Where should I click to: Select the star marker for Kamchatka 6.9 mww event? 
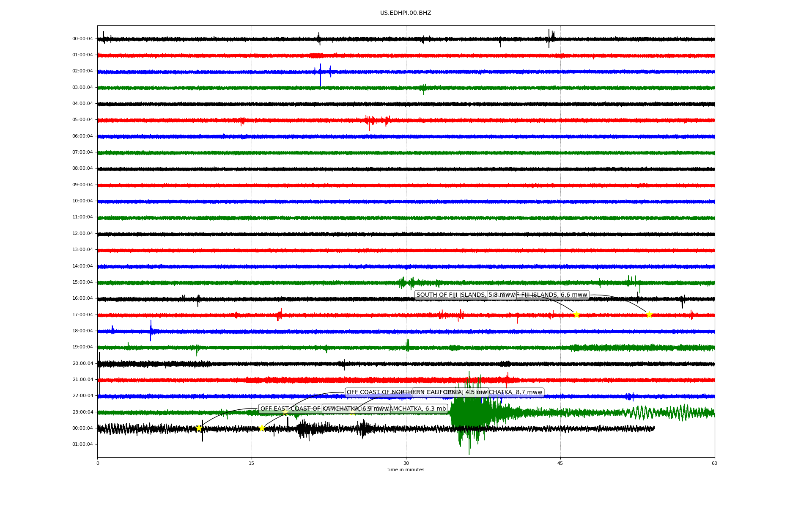point(199,428)
